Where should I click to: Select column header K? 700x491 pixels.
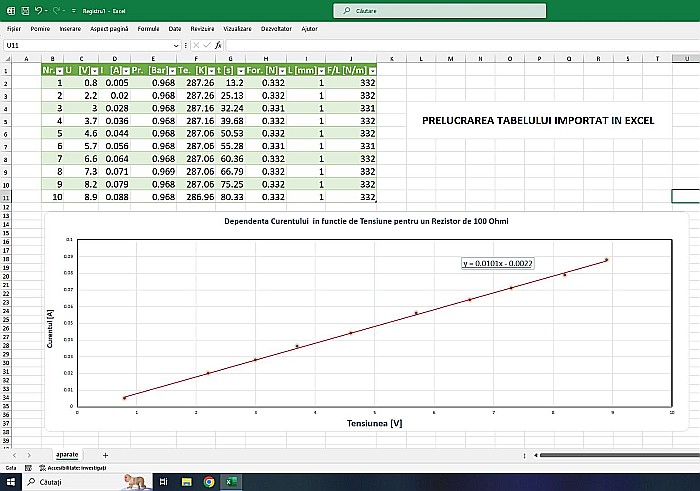392,58
